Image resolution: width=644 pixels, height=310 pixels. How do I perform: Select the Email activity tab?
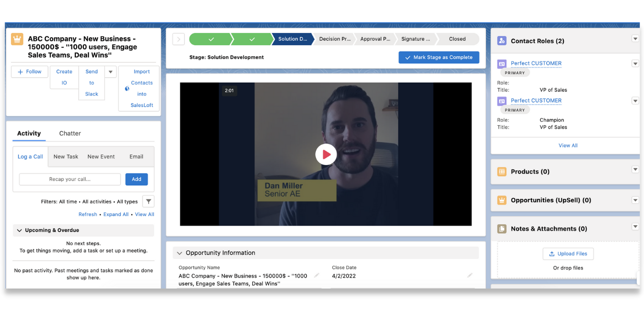[136, 156]
